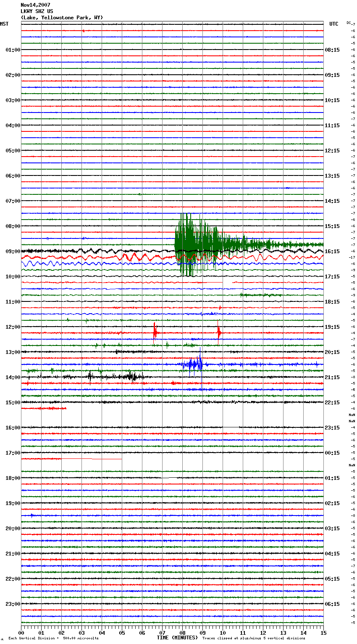Click the 23:15 UTC time label
Viewport: 357px width, 644px height.
332,428
